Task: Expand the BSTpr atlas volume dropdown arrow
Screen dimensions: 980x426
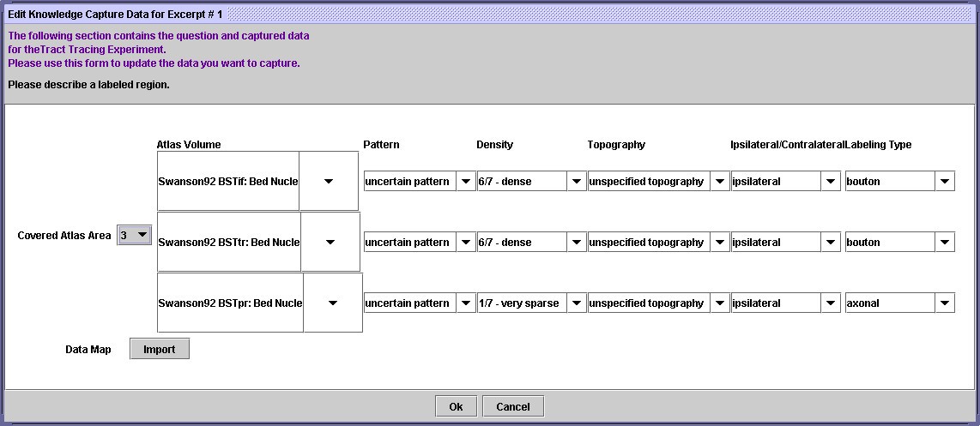Action: click(332, 303)
